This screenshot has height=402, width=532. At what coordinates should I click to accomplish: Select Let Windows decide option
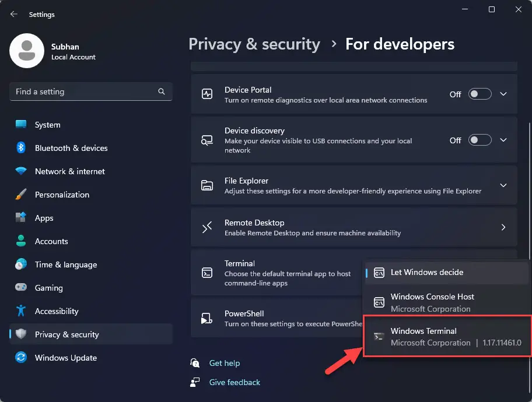tap(446, 273)
